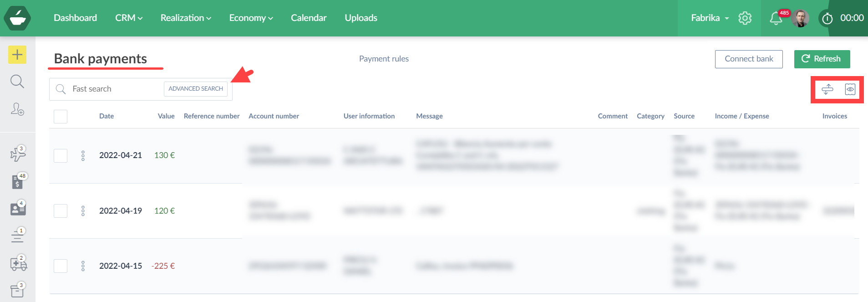Select the 2022-04-15 payment row checkbox
This screenshot has width=868, height=302.
coord(61,266)
